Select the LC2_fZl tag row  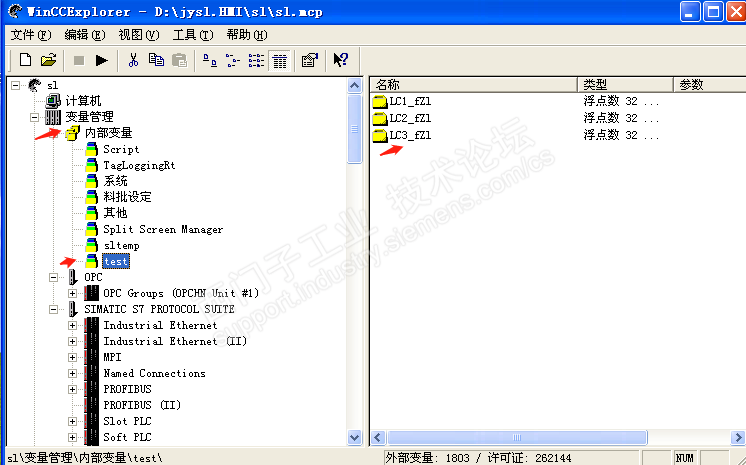coord(410,118)
